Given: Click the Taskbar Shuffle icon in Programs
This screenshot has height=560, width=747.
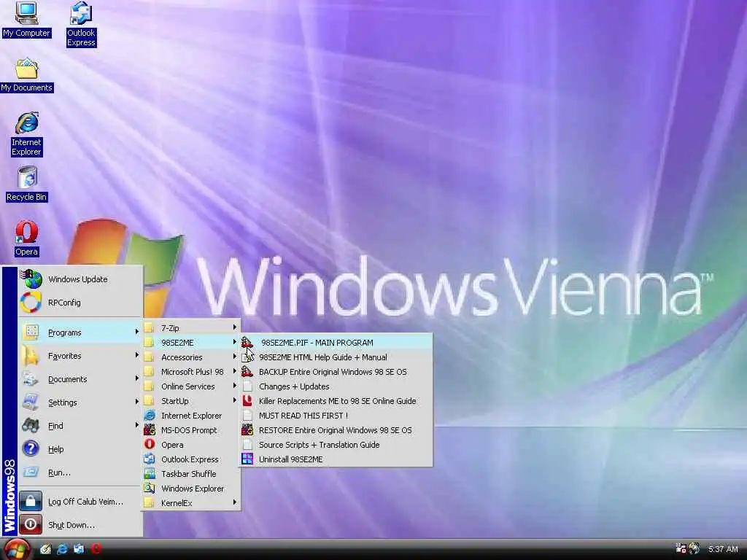Looking at the screenshot, I should [150, 474].
